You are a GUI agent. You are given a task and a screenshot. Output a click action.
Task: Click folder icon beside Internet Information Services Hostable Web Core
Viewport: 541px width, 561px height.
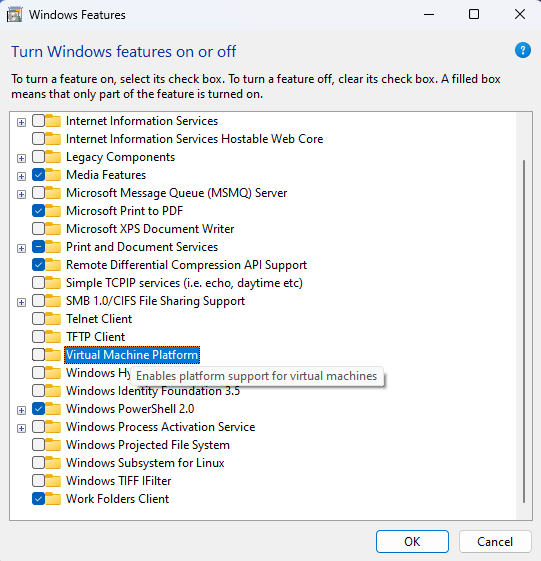[x=53, y=139]
